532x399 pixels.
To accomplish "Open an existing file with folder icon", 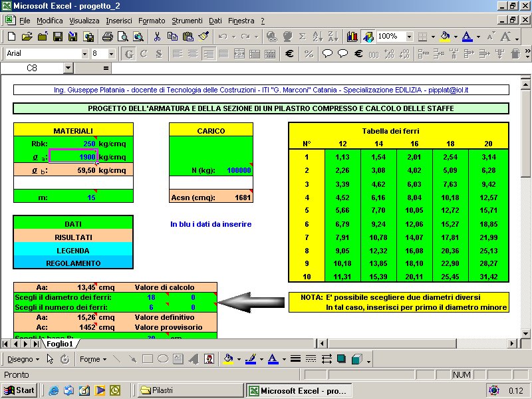I will pos(27,37).
